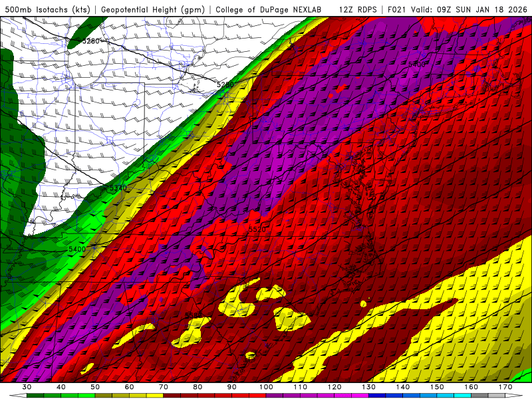Click the 150 knot color bar label
Screen dimensions: 532x399
pos(437,387)
